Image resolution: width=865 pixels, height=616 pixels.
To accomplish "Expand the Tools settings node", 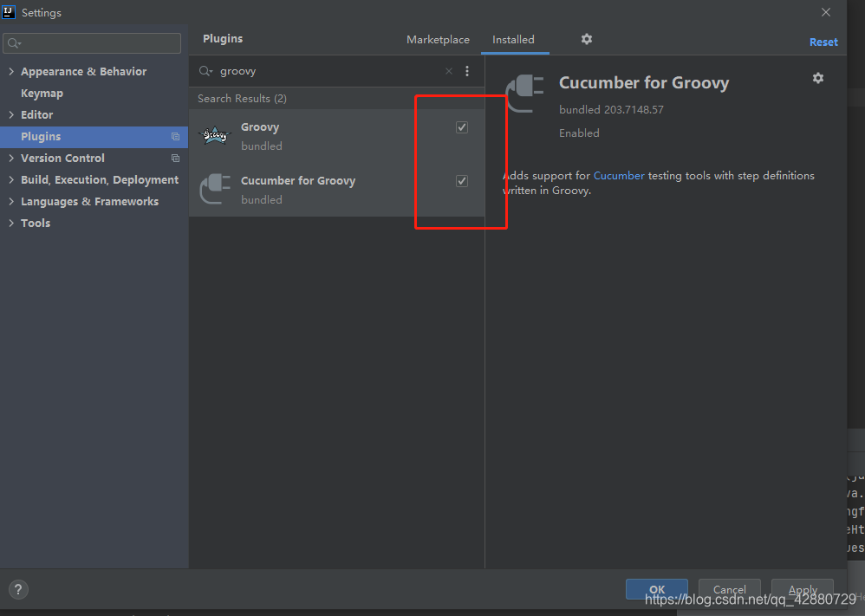I will (11, 223).
